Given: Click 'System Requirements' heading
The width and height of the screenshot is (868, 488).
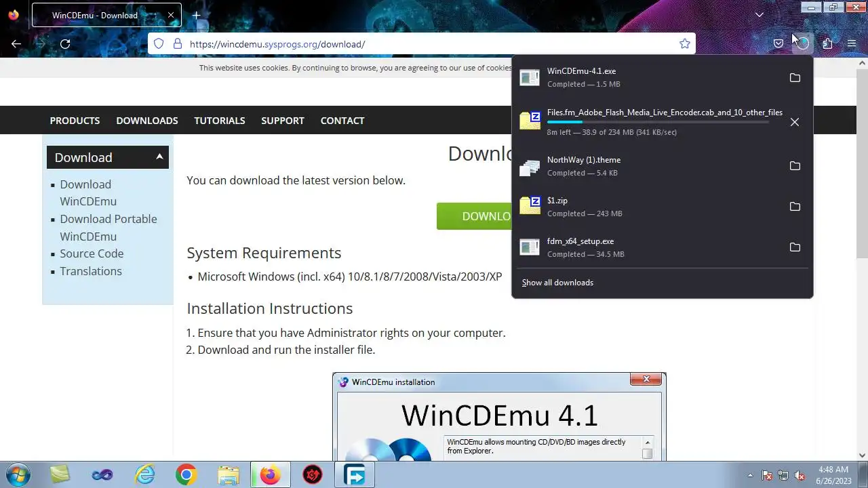Looking at the screenshot, I should (x=264, y=253).
